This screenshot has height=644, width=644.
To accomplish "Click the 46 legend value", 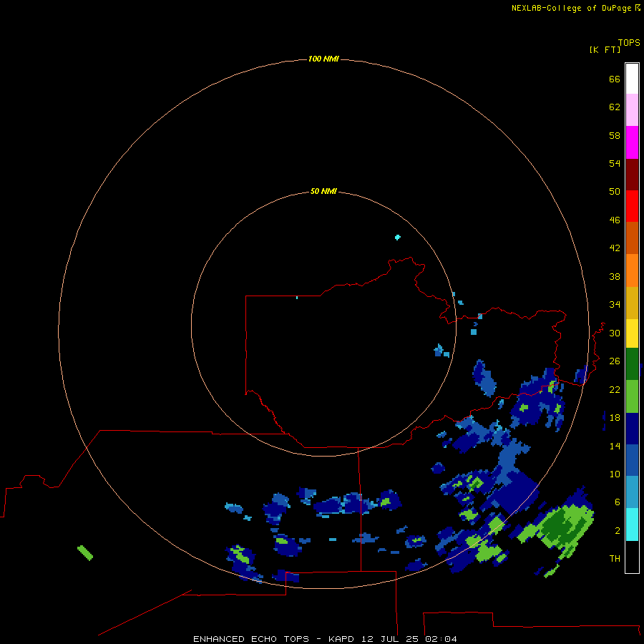I will point(615,220).
